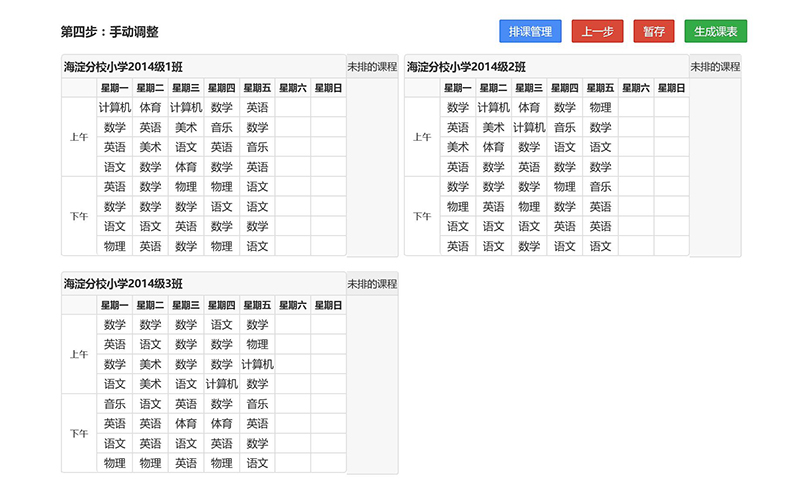The image size is (800, 479).
Task: Select 1班 Wednesday 计算机 lesson cell
Action: (x=186, y=107)
